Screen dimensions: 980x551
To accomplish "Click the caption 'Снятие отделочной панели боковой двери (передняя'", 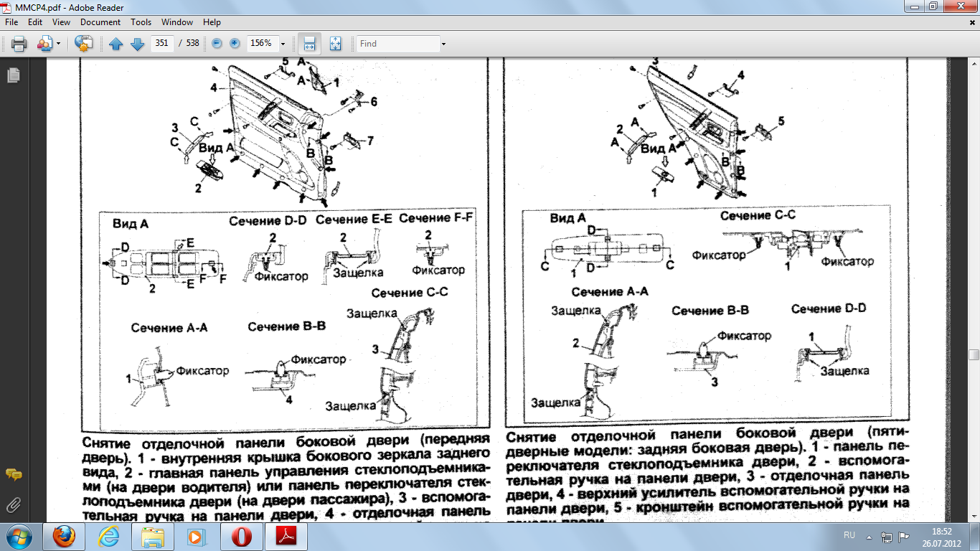I will 287,439.
